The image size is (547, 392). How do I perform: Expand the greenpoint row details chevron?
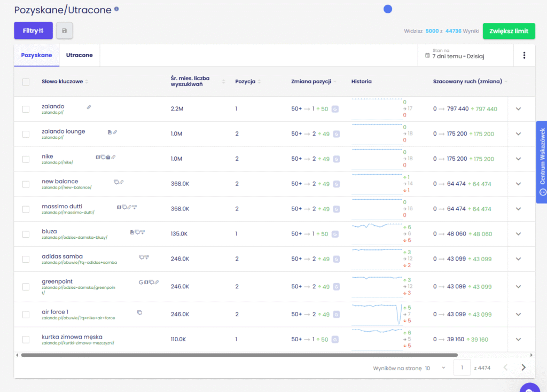click(x=518, y=287)
